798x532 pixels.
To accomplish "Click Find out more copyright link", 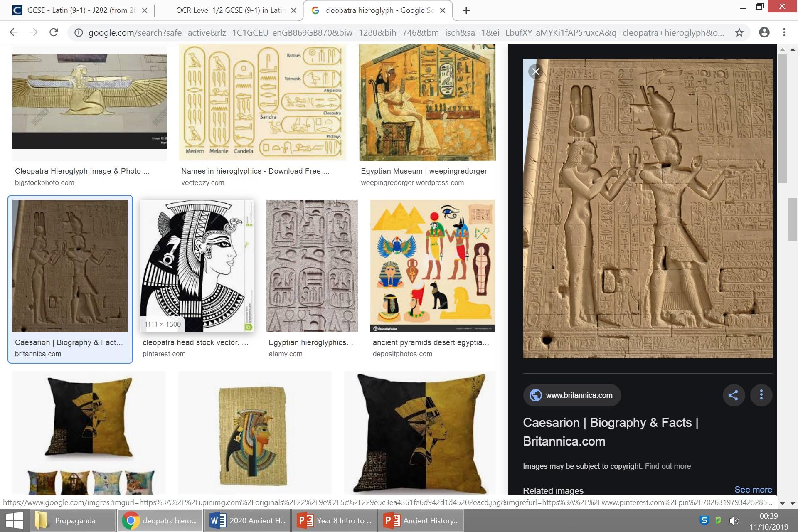I will click(x=667, y=466).
